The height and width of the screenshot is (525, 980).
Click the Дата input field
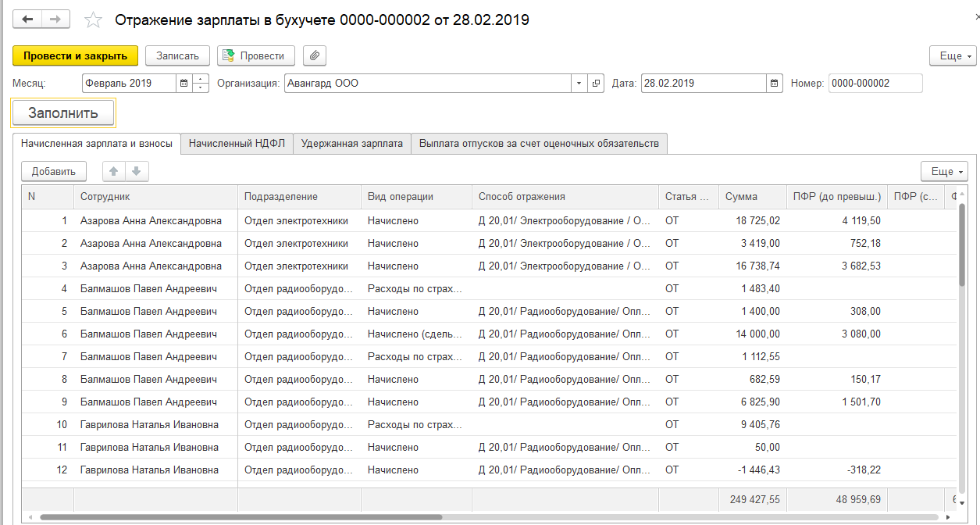[x=704, y=83]
